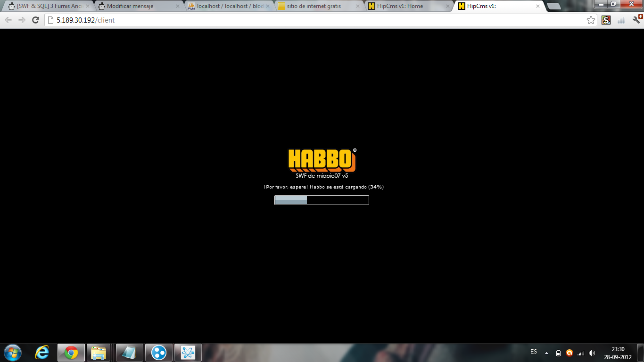Open the blue circle app in the taskbar
Image resolution: width=644 pixels, height=362 pixels.
click(159, 353)
